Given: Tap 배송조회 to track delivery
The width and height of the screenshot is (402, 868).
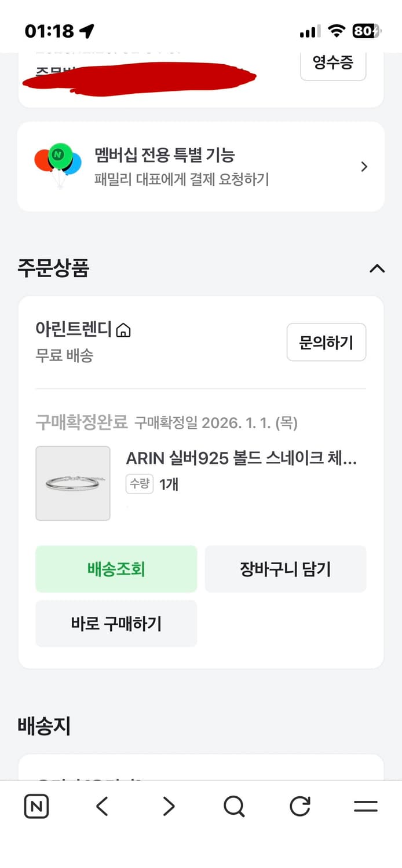Looking at the screenshot, I should 116,569.
